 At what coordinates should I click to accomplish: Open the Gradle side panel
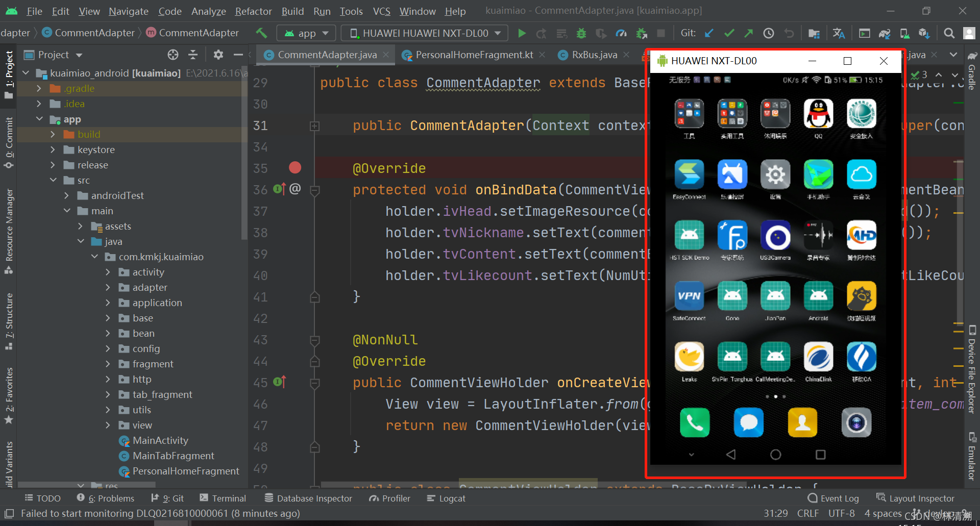pyautogui.click(x=972, y=71)
